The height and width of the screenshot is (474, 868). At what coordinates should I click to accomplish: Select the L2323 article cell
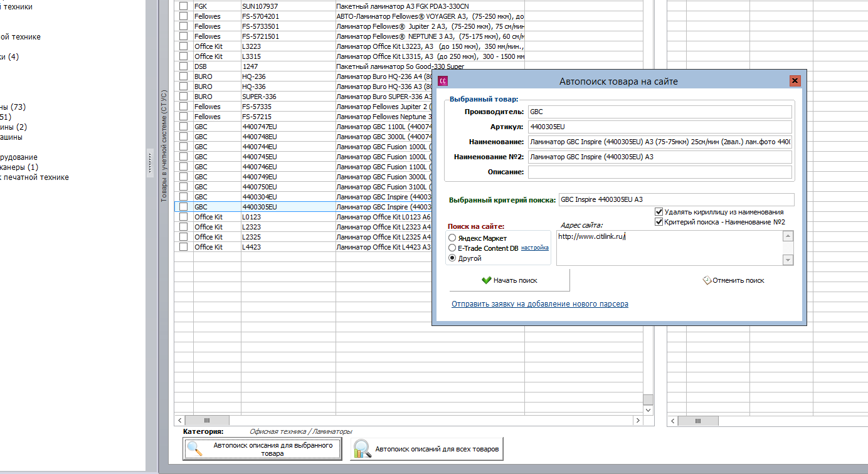point(288,227)
